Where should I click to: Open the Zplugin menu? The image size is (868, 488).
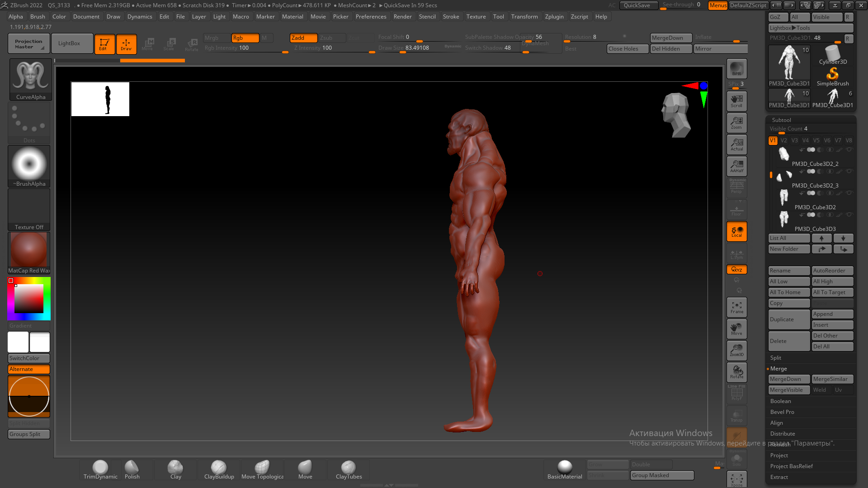click(x=554, y=17)
